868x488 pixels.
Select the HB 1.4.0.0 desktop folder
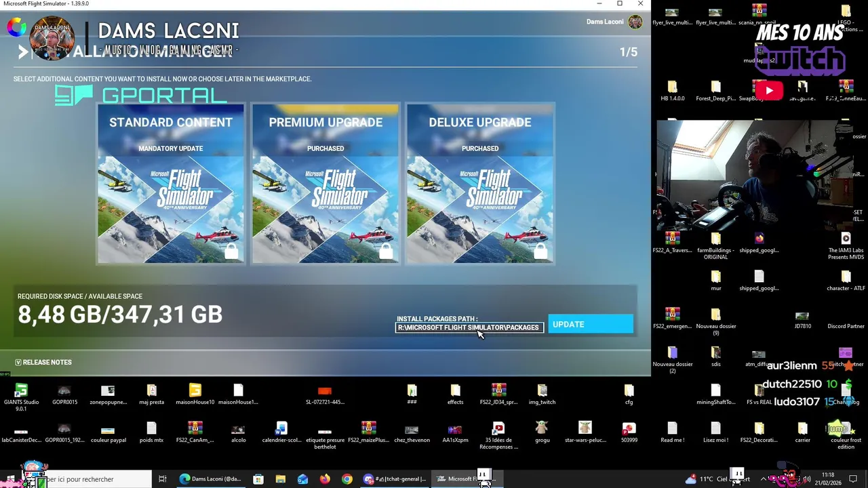coord(672,90)
